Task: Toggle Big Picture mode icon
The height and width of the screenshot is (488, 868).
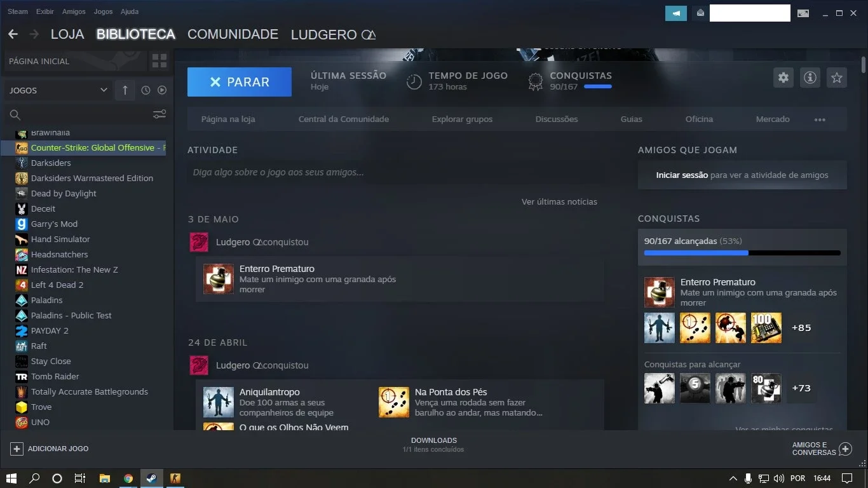Action: [x=804, y=13]
